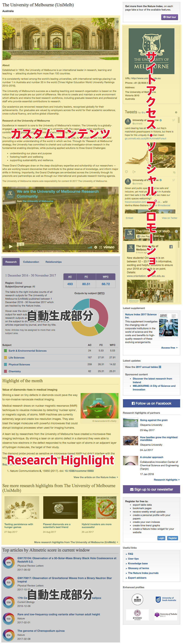Click the Login button
The width and height of the screenshot is (183, 644).
pos(161,538)
